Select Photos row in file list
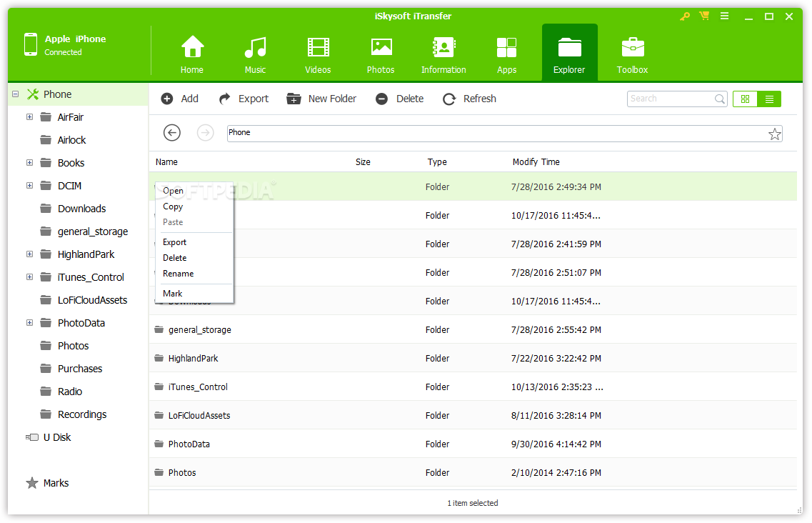This screenshot has width=812, height=523. click(473, 472)
